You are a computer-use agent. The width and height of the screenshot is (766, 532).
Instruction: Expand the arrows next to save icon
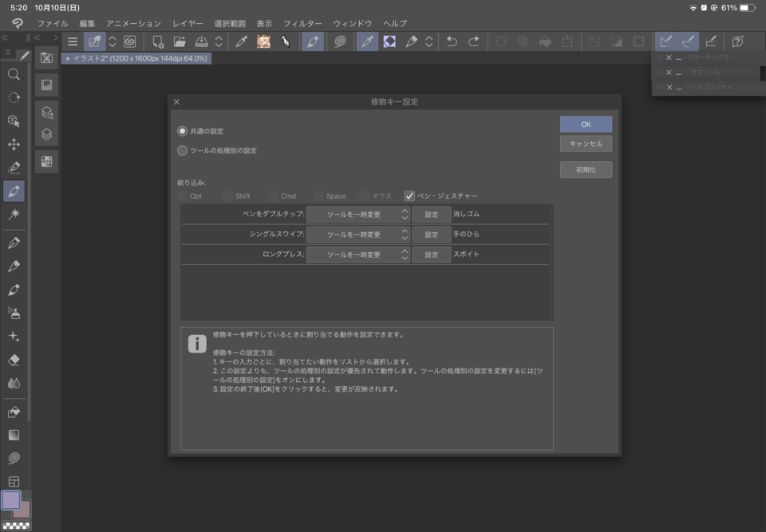pos(219,41)
